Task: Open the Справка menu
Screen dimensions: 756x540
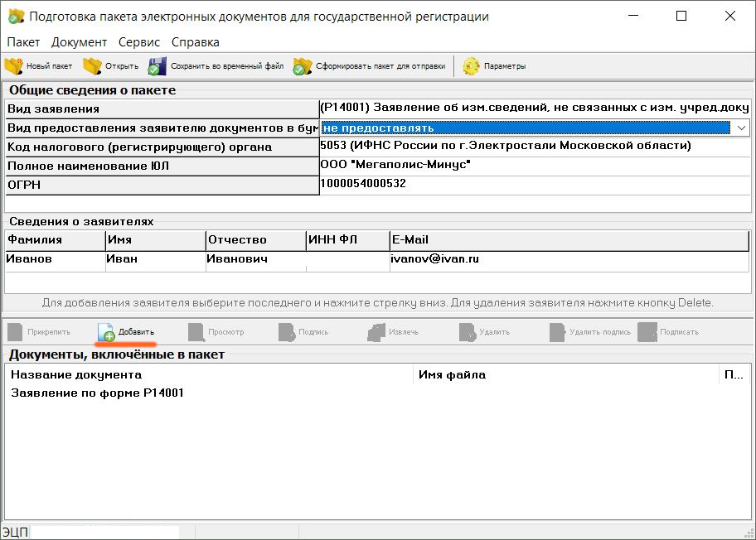Action: [x=196, y=41]
